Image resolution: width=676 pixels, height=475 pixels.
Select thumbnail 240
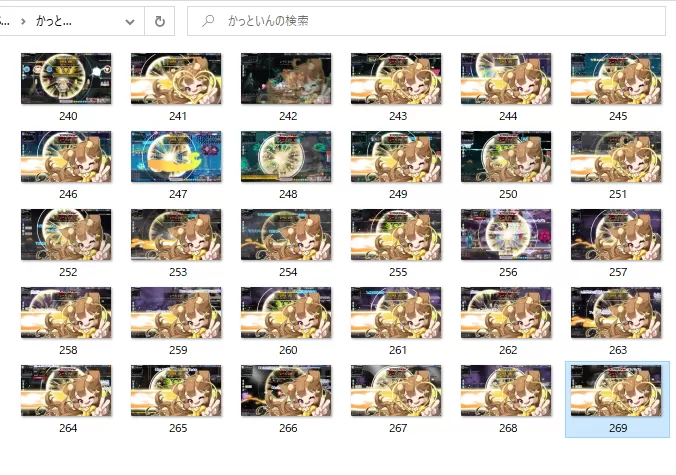tap(66, 78)
